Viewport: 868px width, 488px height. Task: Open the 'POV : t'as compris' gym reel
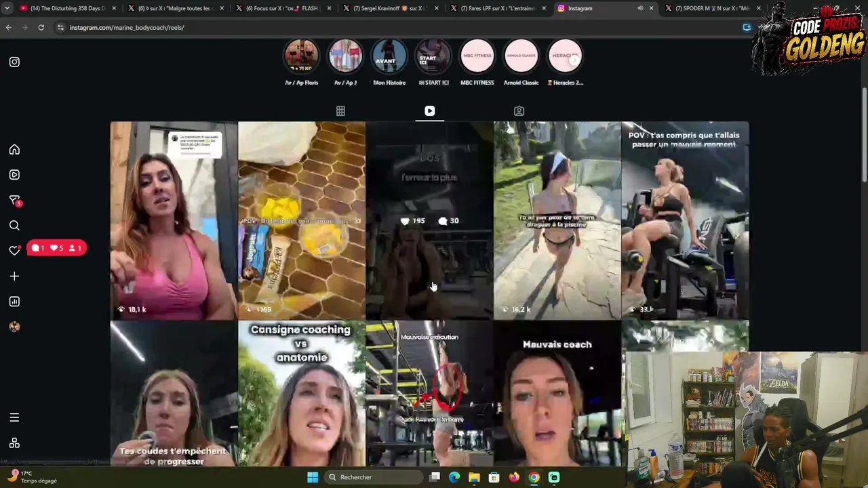click(x=685, y=220)
